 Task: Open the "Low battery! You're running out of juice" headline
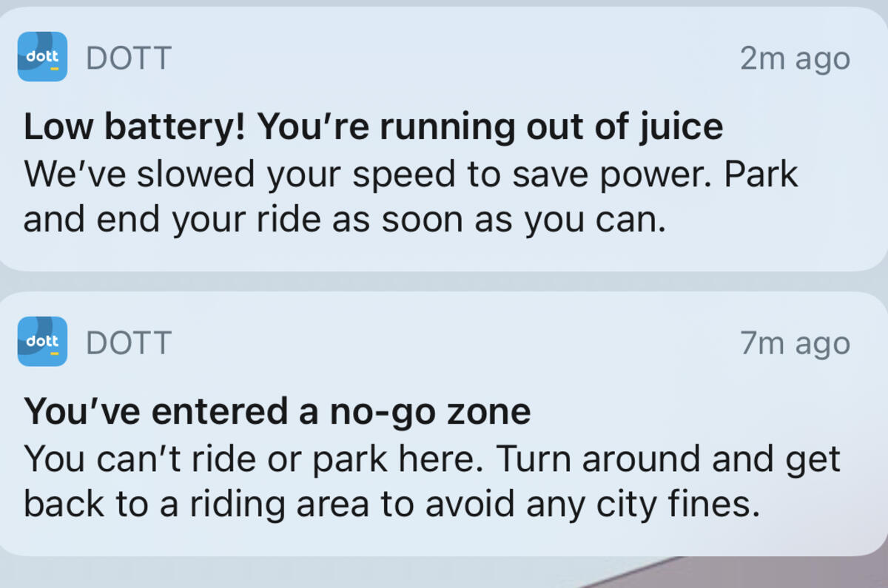tap(373, 127)
